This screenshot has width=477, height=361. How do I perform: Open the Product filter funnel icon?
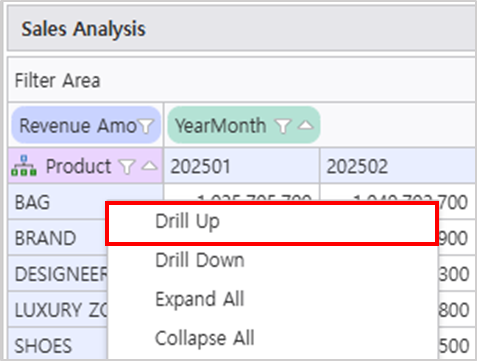tap(127, 166)
